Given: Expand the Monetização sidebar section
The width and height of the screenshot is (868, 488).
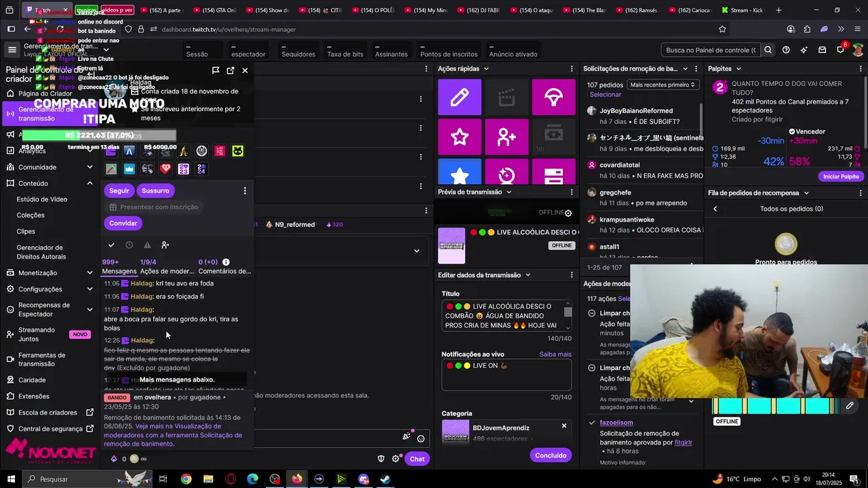Looking at the screenshot, I should tap(90, 272).
